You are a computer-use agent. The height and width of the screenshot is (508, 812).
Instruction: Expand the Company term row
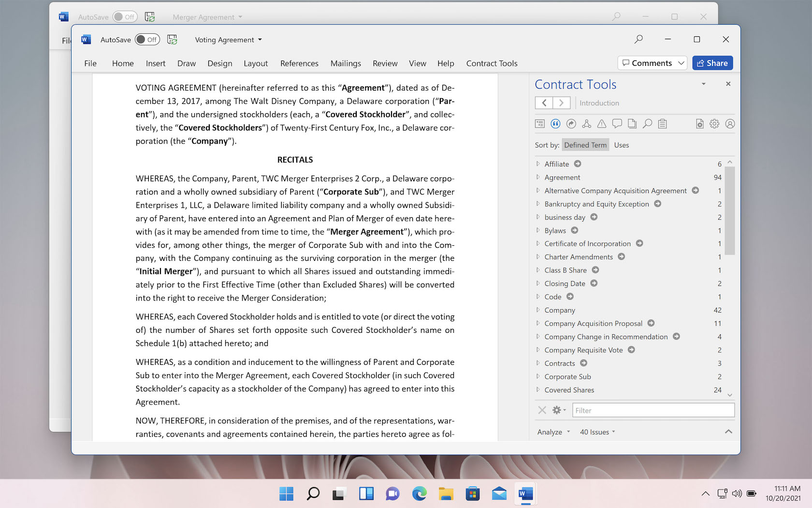pyautogui.click(x=538, y=310)
